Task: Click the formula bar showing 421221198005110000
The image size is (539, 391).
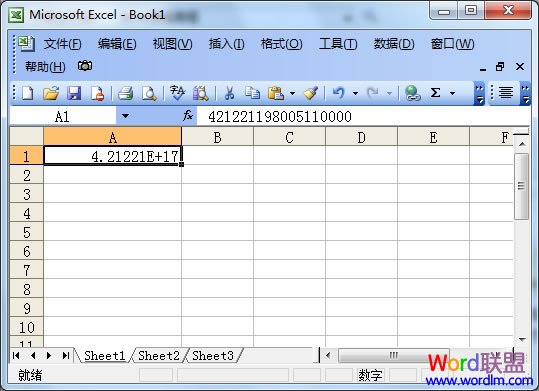Action: [x=363, y=117]
